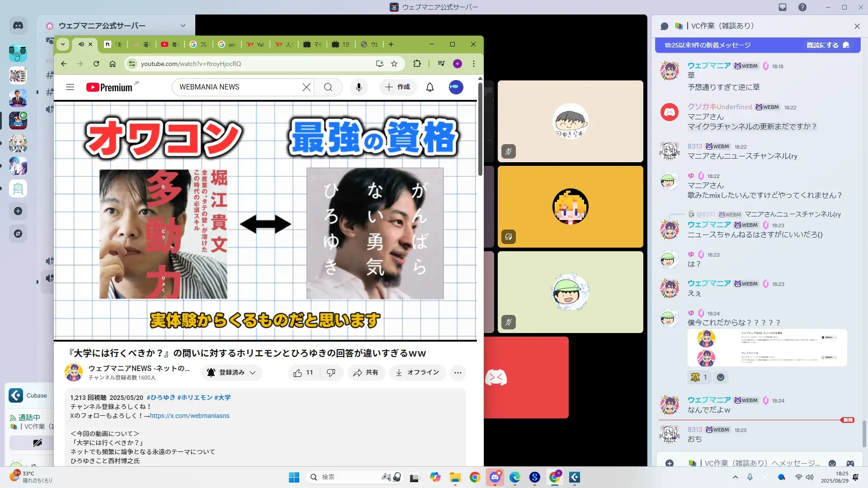Like the video with thumbs up
This screenshot has width=868, height=488.
point(298,373)
